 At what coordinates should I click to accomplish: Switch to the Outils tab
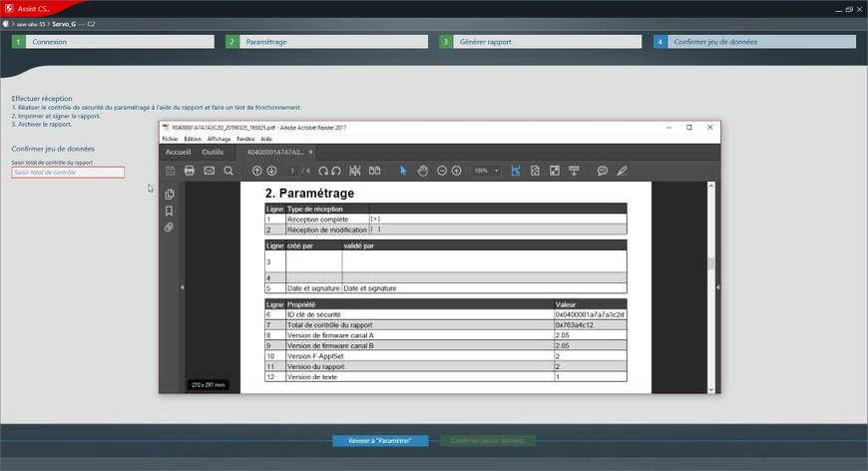point(213,152)
